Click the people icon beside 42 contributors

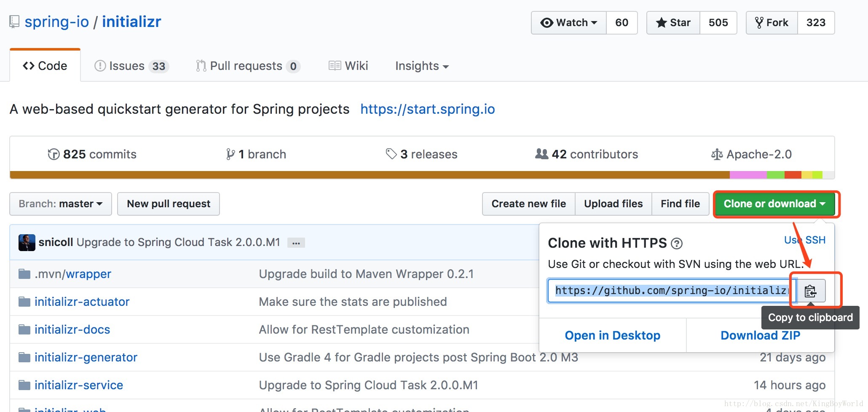(x=541, y=154)
